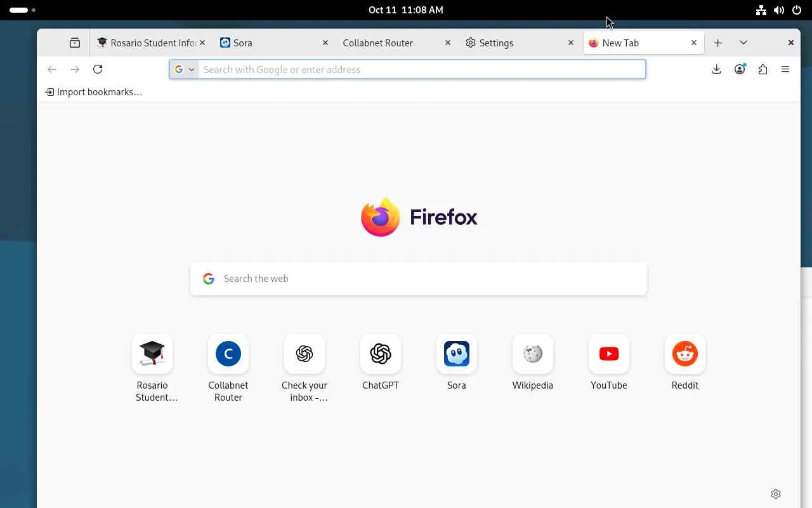Open the Extensions puzzle-piece icon

click(763, 69)
